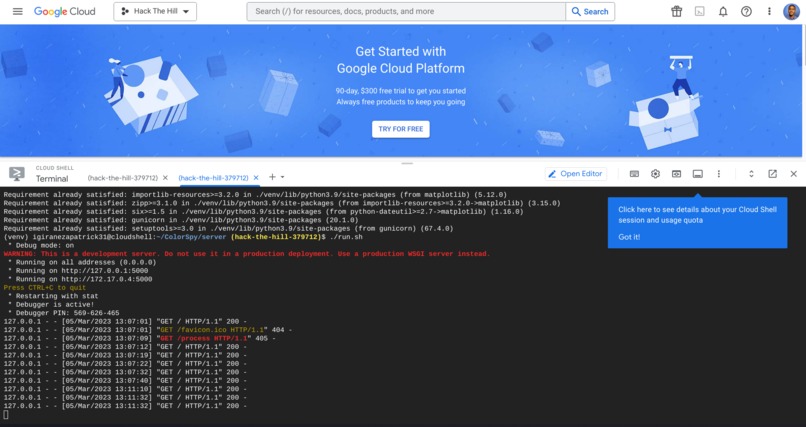806x427 pixels.
Task: Click the 'Debug mode: on' line
Action: click(41, 246)
